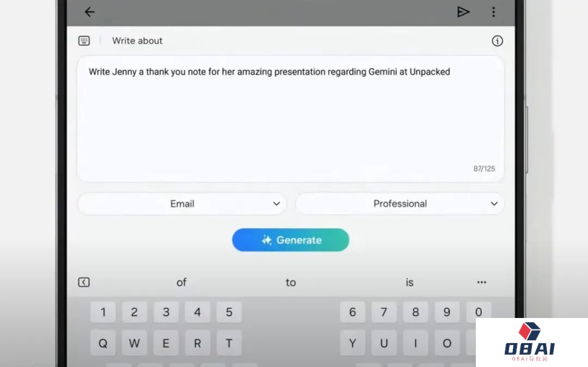Open the Professional tone dropdown
The height and width of the screenshot is (367, 588).
pyautogui.click(x=400, y=204)
